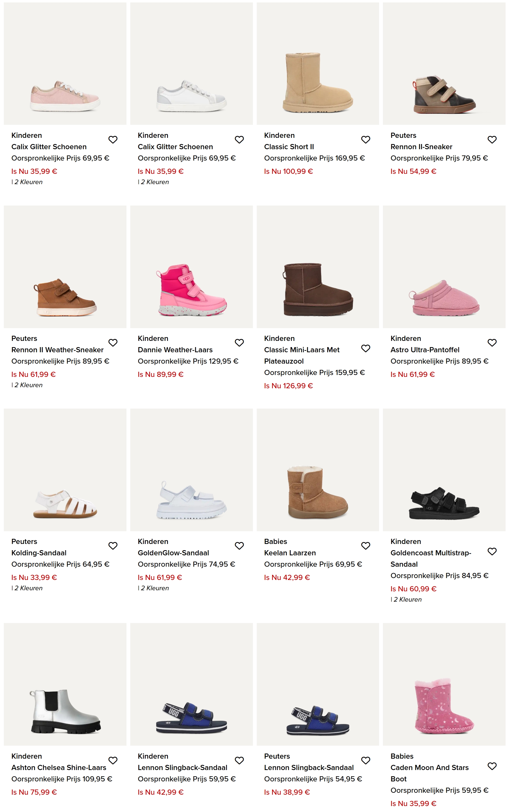View the pink Dannie Weather boot image
The width and height of the screenshot is (511, 812).
tap(191, 290)
